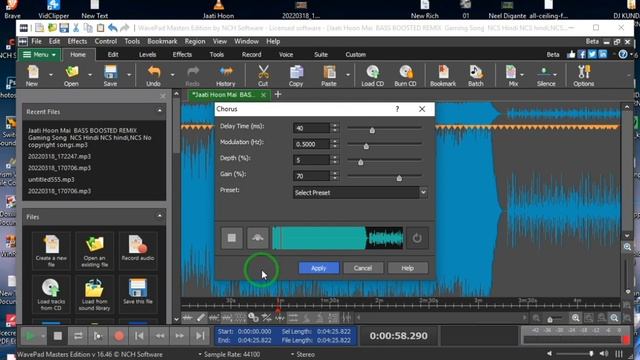
Task: Undo the last action from the toolbar
Action: (x=153, y=76)
